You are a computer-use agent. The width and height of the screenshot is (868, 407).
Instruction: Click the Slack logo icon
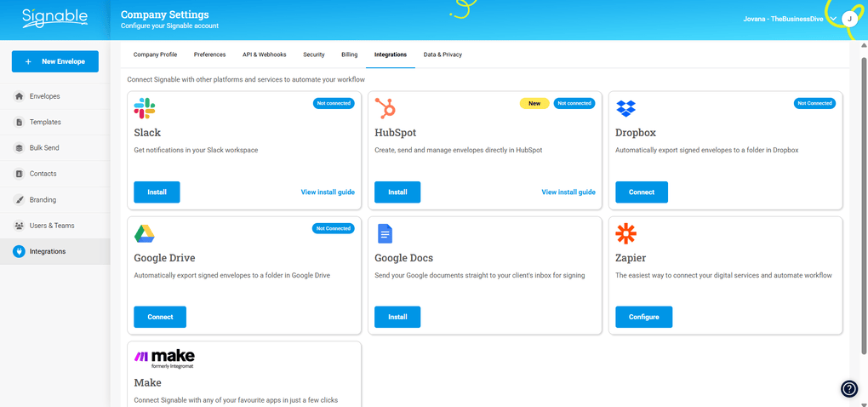[x=145, y=108]
